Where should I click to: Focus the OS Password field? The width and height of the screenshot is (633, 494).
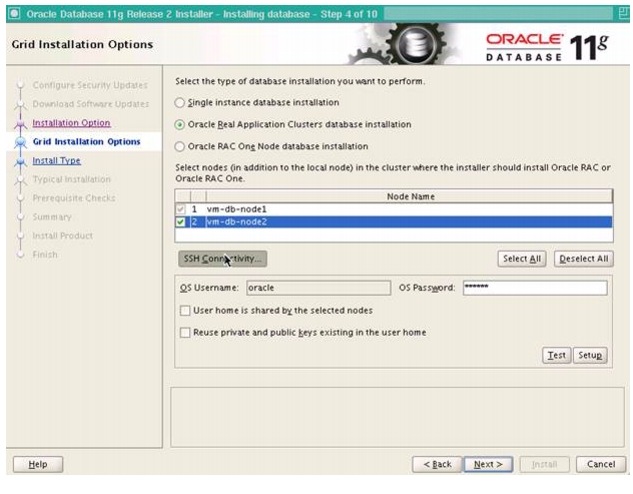pyautogui.click(x=535, y=288)
